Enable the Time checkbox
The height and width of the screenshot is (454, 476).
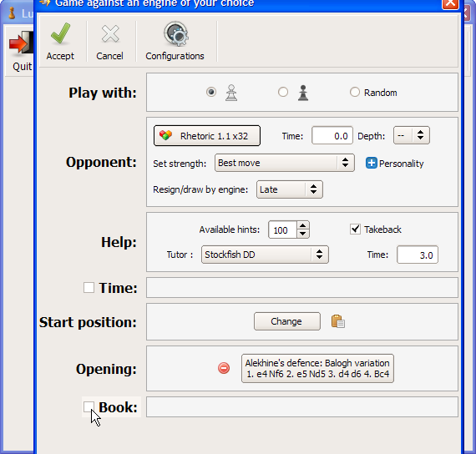point(89,287)
